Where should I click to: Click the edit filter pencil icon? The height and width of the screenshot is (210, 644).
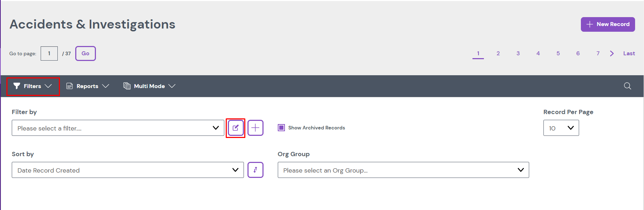(x=235, y=128)
